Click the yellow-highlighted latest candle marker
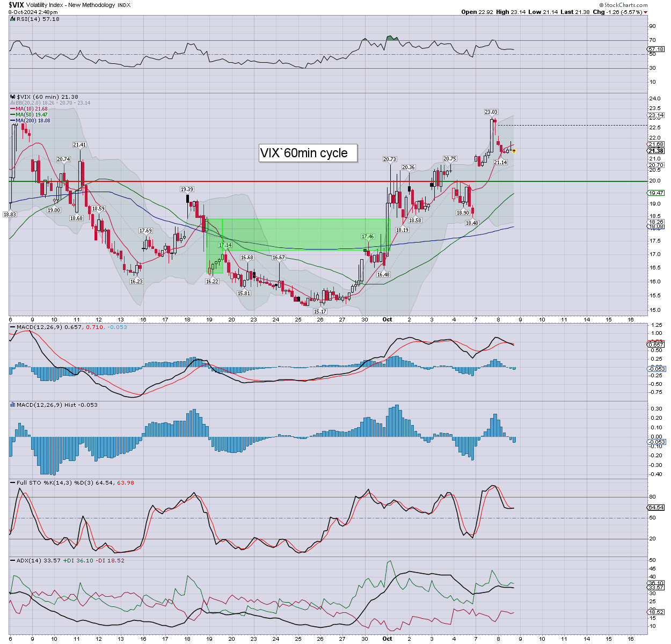Screen dimensions: 671x644 (x=514, y=151)
